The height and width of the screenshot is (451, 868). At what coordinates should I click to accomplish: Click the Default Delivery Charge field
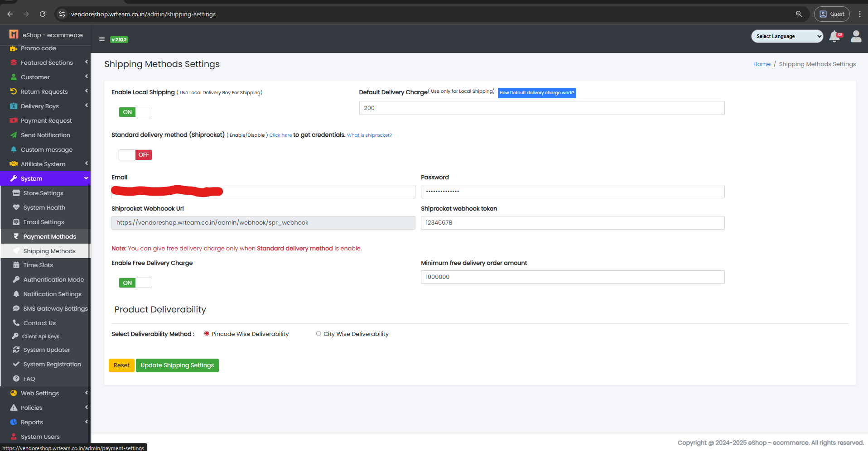coord(542,108)
